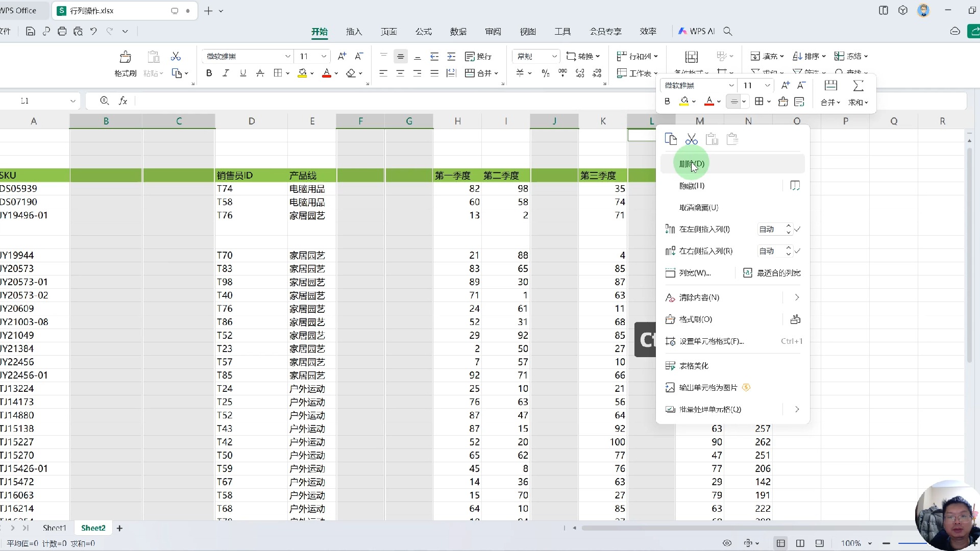Click 取消隐藏(U) in the context menu

point(698,208)
